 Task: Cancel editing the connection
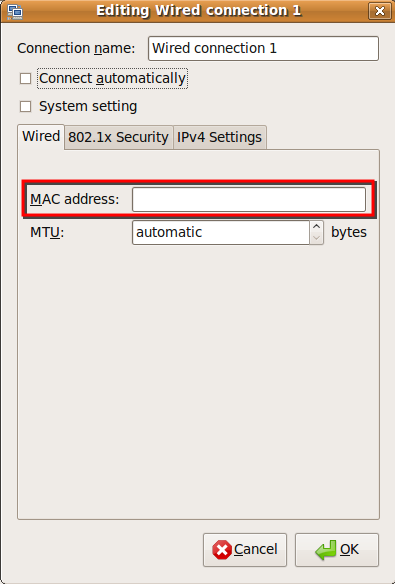pyautogui.click(x=245, y=549)
